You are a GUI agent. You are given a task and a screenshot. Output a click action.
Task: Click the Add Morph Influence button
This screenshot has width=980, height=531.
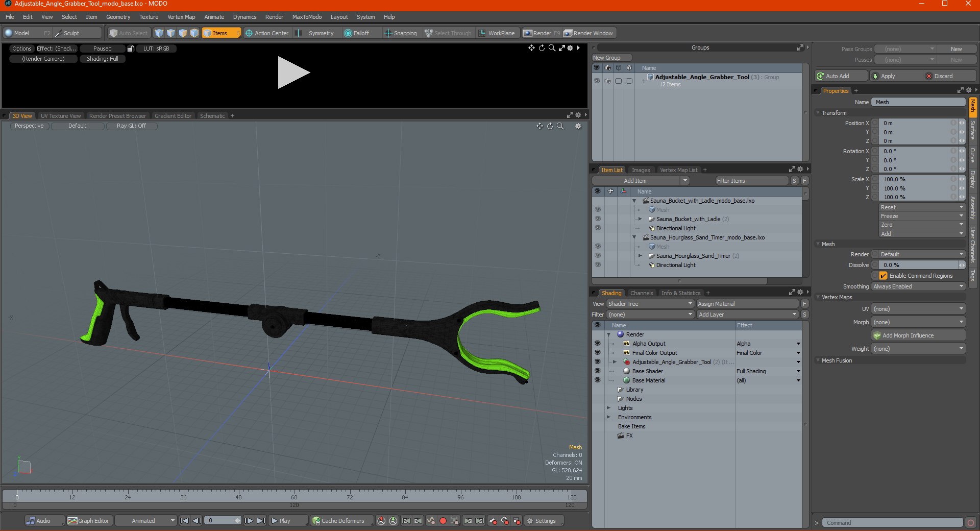click(918, 335)
